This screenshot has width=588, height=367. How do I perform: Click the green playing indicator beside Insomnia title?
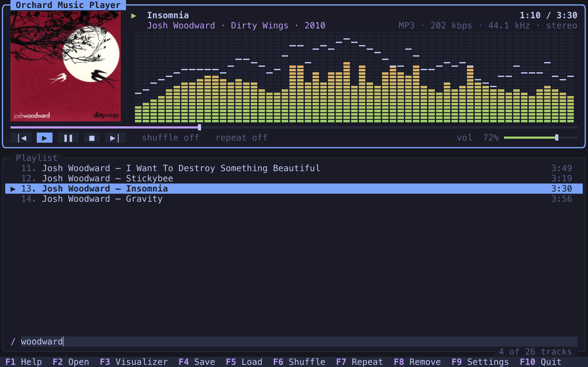pos(134,15)
